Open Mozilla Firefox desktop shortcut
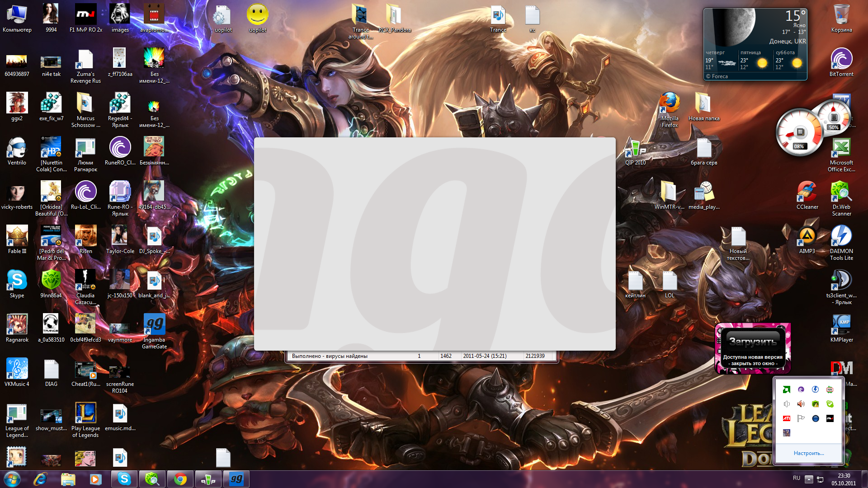The width and height of the screenshot is (868, 488). [670, 104]
